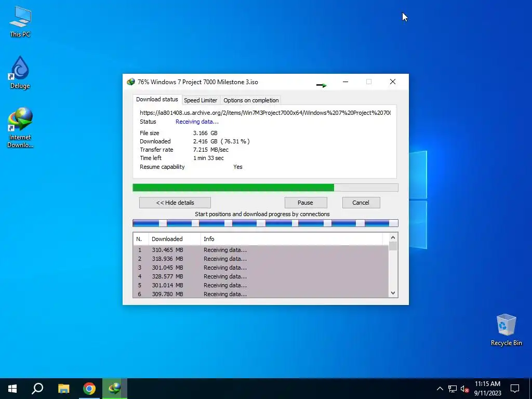Image resolution: width=532 pixels, height=399 pixels.
Task: Select connection row 318.936 MB
Action: pyautogui.click(x=261, y=259)
